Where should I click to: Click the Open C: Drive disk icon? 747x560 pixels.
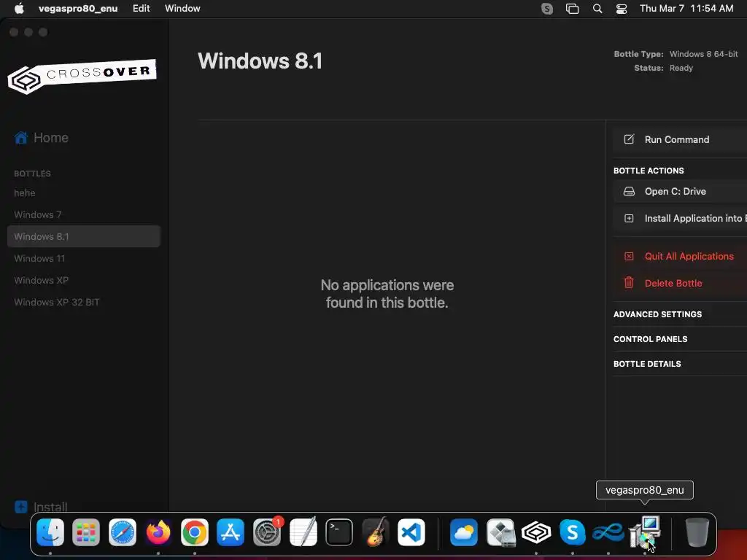629,192
